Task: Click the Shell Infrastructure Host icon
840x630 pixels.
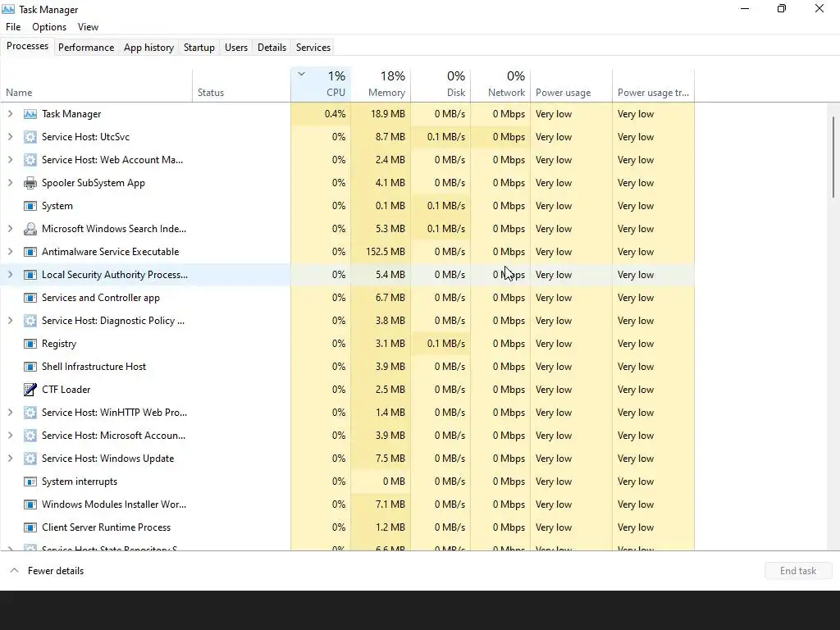Action: [x=30, y=367]
